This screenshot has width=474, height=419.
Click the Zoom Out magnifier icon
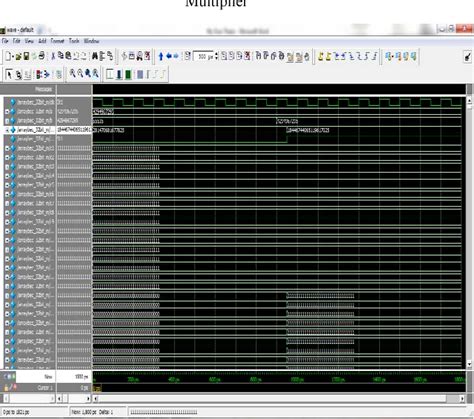pos(80,74)
